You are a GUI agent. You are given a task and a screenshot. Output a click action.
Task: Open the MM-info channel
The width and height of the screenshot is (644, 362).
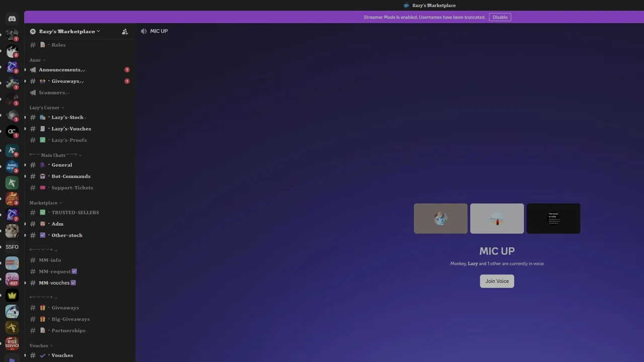80,260
